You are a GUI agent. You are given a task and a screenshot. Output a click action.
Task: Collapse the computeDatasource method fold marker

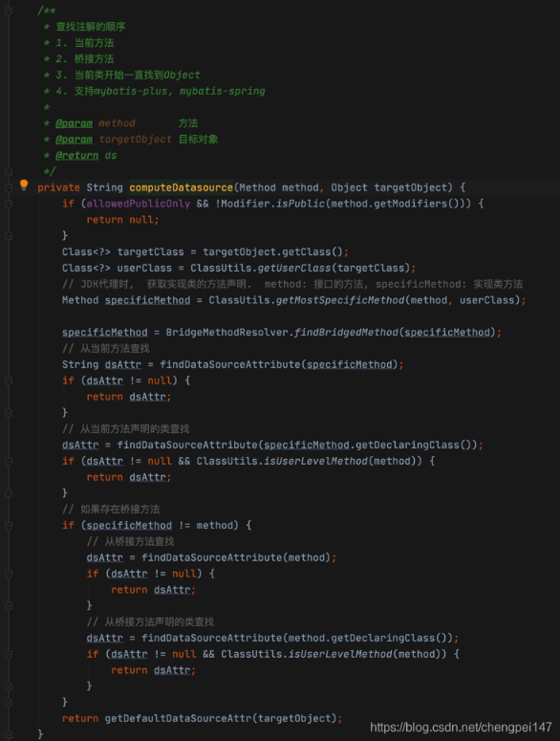(9, 187)
